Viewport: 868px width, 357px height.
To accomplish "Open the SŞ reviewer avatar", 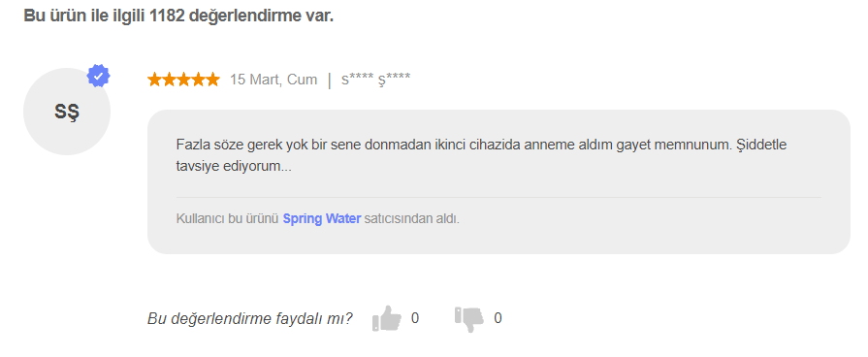I will [67, 112].
